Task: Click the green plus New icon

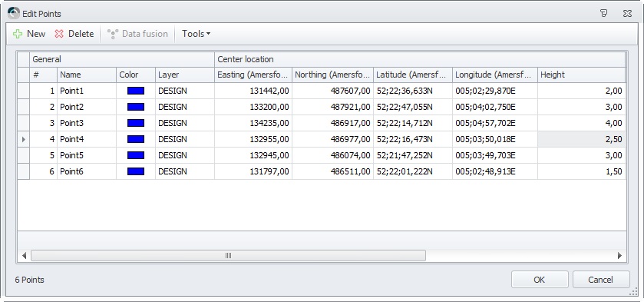Action: (x=18, y=34)
